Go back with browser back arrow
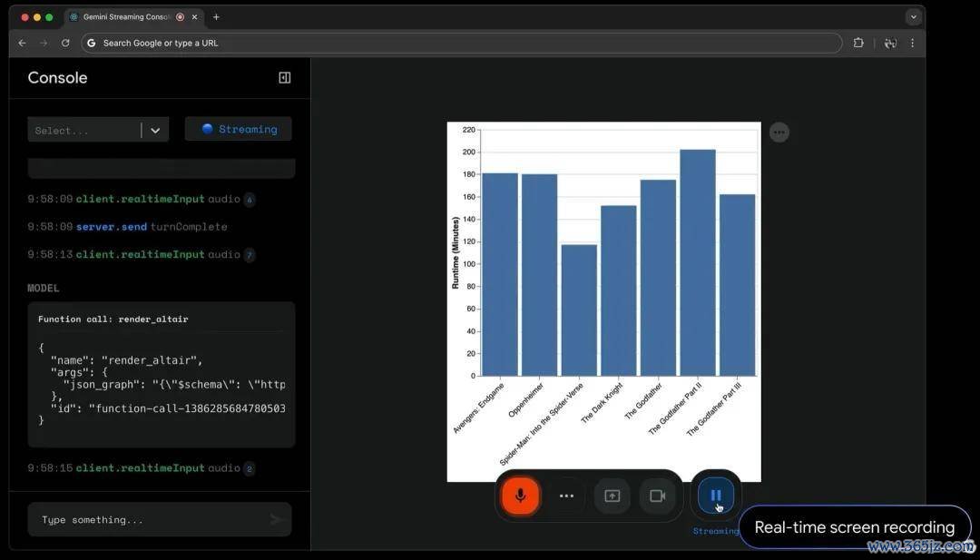Image resolution: width=980 pixels, height=560 pixels. point(23,44)
